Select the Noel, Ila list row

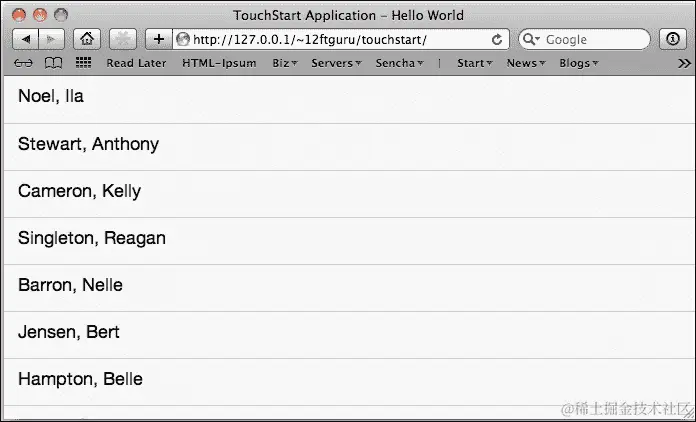point(349,99)
